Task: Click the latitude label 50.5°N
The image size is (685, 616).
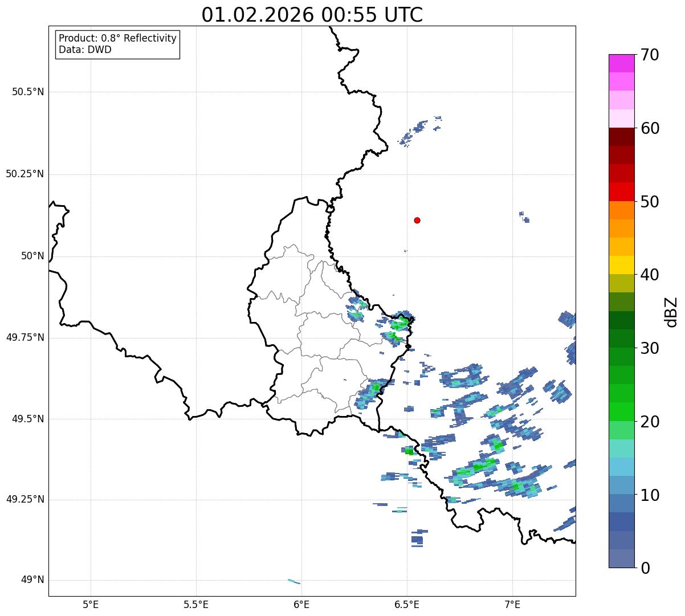Action: [28, 92]
